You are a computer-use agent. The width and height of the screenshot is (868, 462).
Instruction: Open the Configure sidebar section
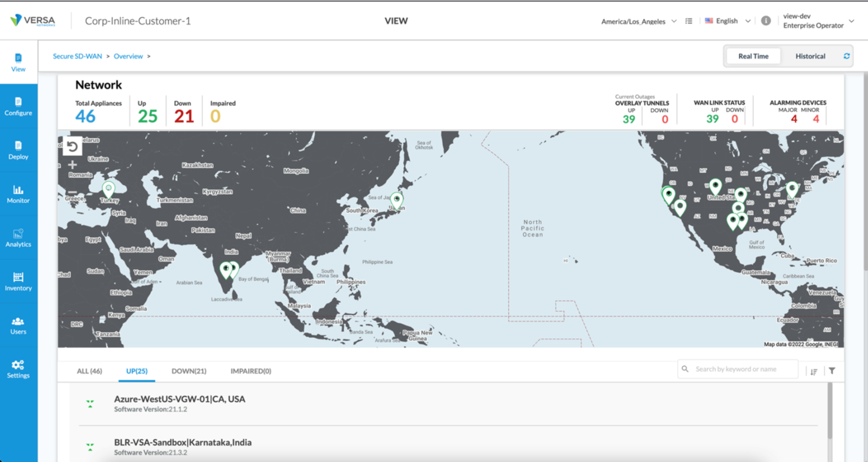[x=19, y=106]
